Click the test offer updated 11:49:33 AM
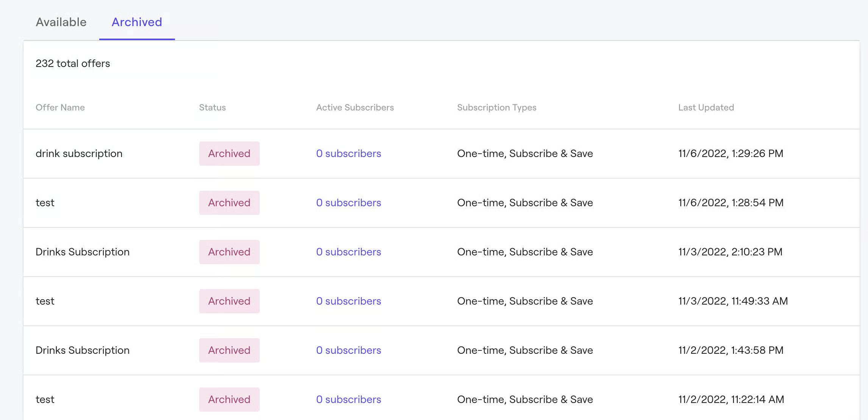 [x=45, y=301]
